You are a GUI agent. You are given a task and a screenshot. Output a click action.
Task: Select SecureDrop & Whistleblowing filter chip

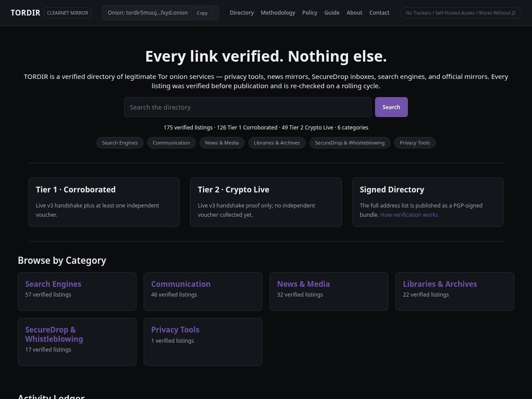coord(350,143)
